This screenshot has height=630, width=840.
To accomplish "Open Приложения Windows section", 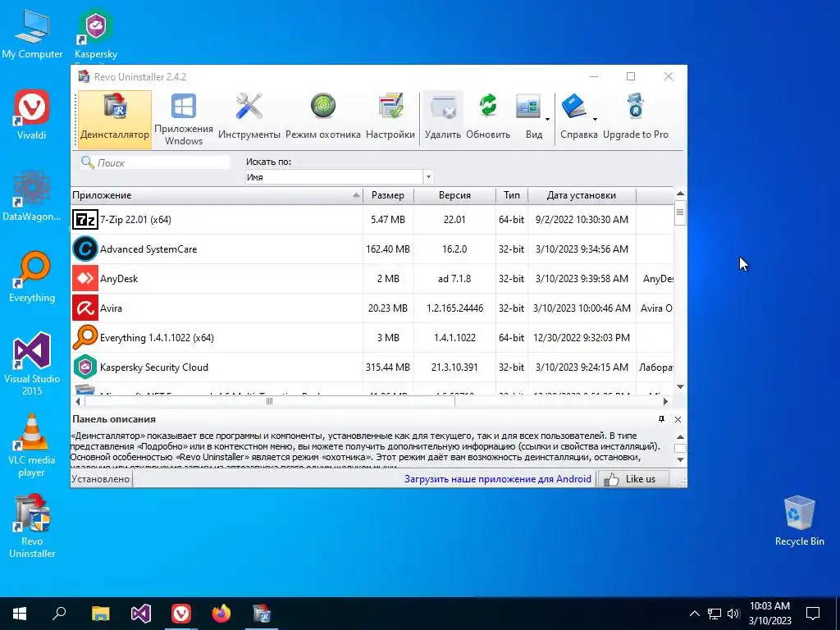I will pyautogui.click(x=184, y=119).
